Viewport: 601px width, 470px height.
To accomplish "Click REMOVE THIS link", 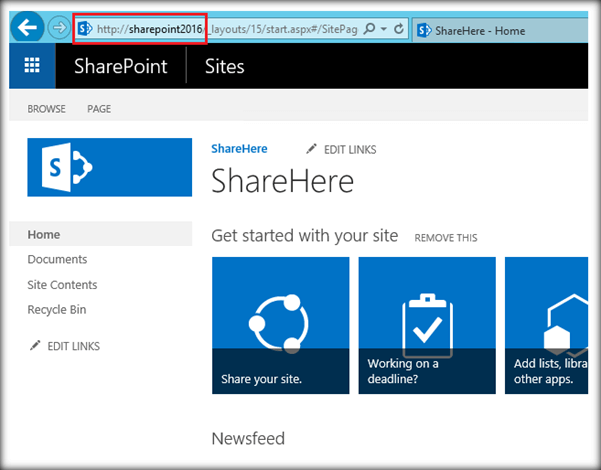I will coord(446,238).
